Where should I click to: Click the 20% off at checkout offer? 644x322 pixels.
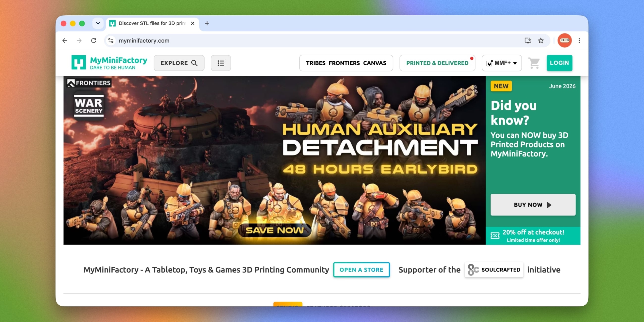[533, 236]
